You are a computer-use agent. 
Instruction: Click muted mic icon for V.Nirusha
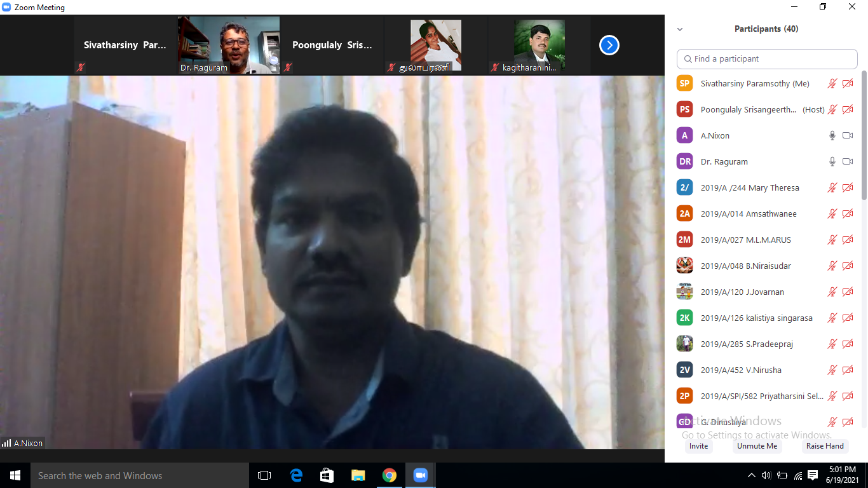click(x=832, y=370)
